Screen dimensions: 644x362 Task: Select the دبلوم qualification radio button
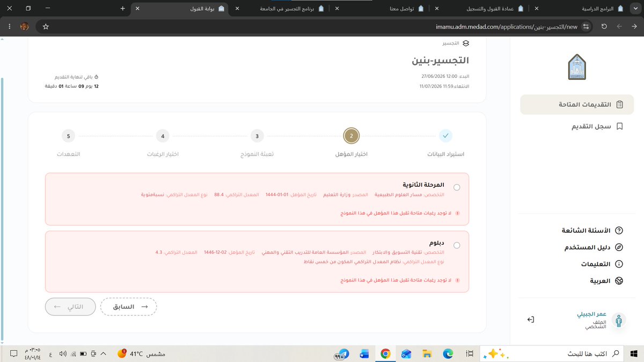(x=457, y=245)
